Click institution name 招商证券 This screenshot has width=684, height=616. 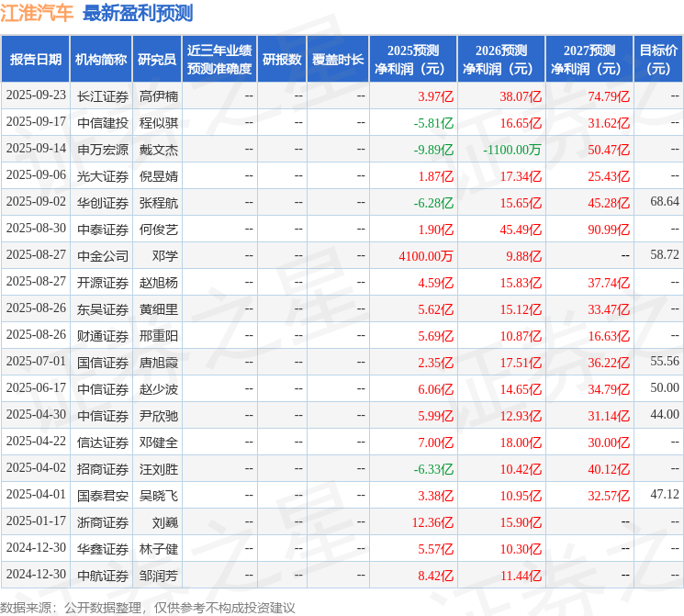coord(103,469)
